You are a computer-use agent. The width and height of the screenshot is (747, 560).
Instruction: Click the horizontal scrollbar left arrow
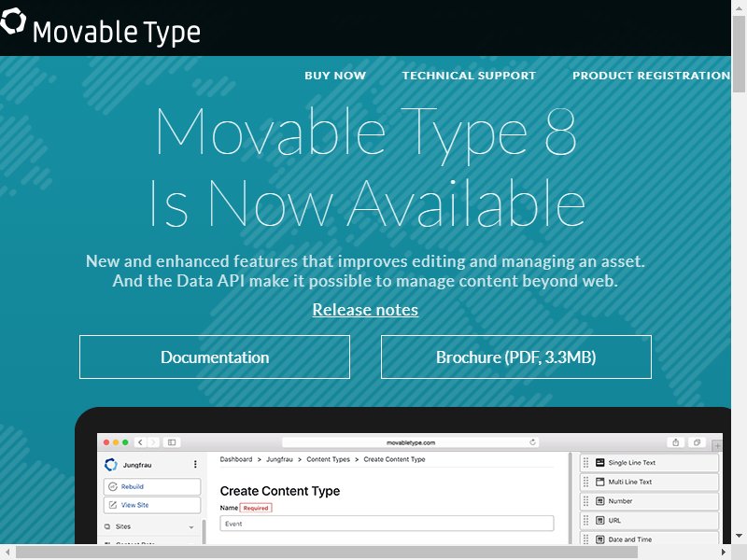click(x=7, y=552)
